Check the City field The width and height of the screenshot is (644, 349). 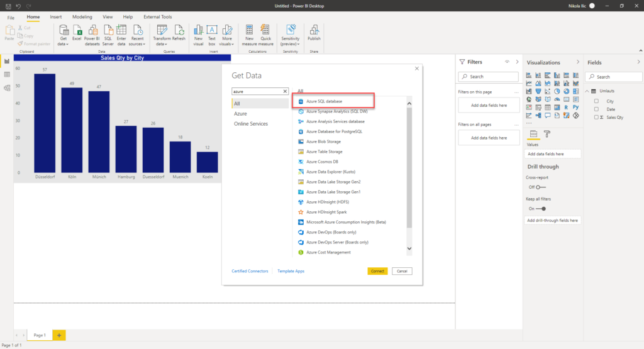click(596, 101)
